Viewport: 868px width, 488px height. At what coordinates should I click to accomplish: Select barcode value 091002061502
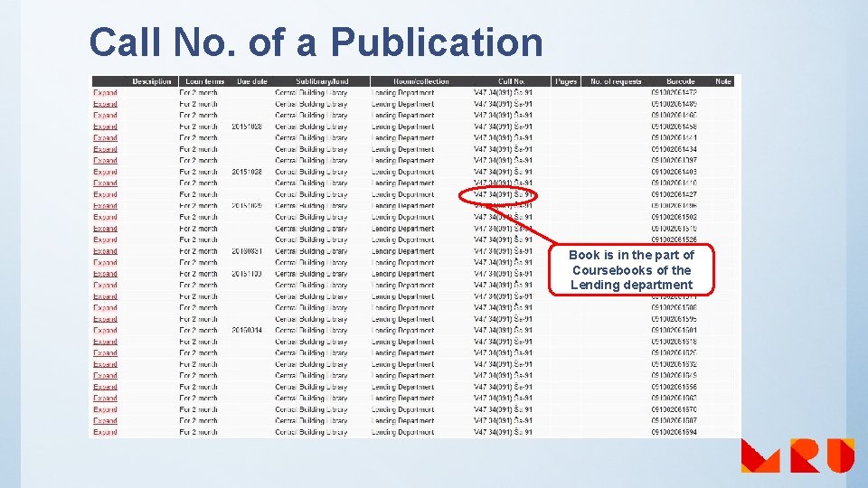(x=674, y=218)
